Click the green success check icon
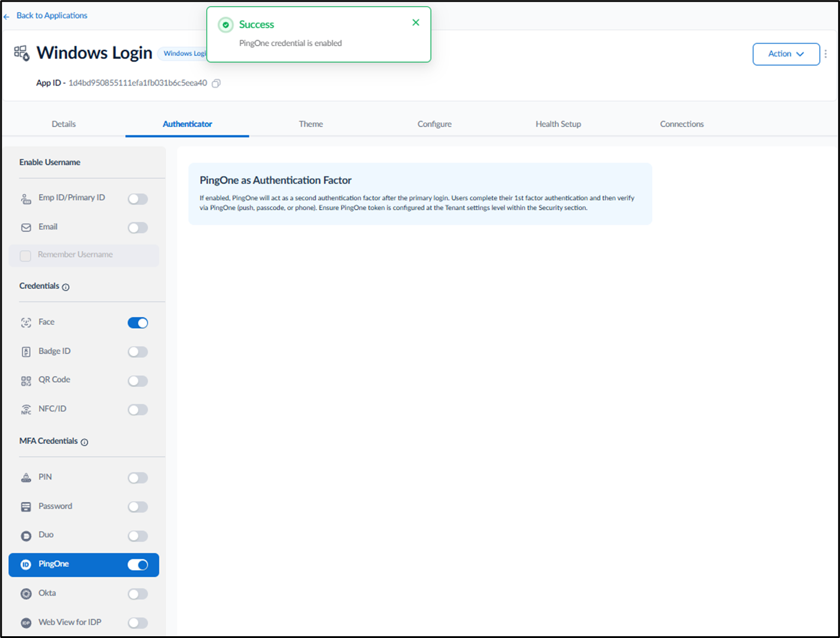This screenshot has height=638, width=840. point(226,25)
